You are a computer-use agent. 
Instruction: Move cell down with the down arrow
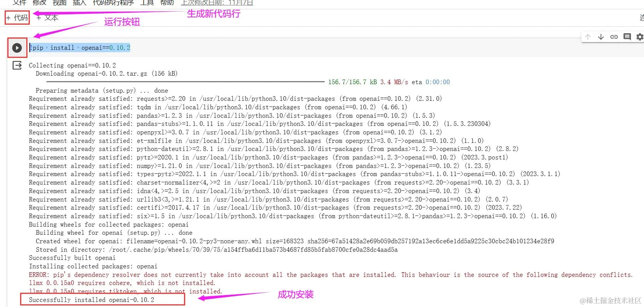pyautogui.click(x=601, y=37)
